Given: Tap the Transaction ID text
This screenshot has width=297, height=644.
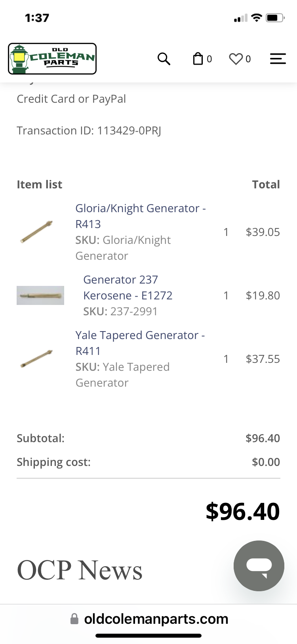Looking at the screenshot, I should [89, 130].
